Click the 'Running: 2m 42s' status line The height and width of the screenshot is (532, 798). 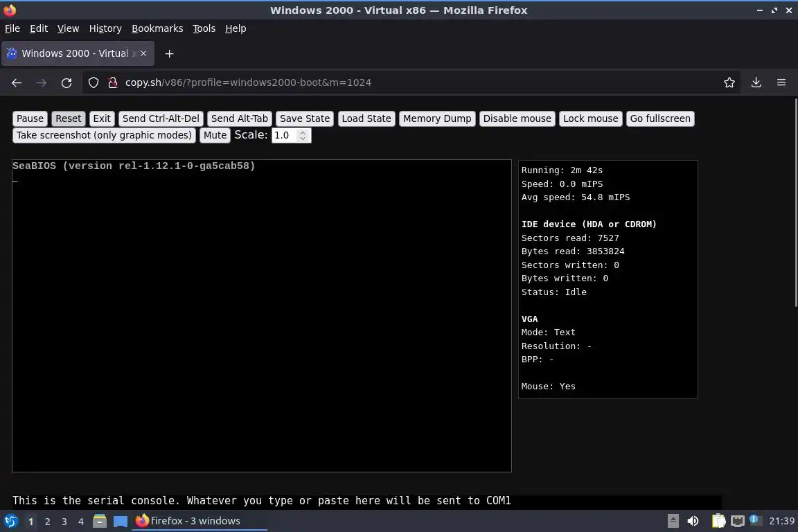562,170
